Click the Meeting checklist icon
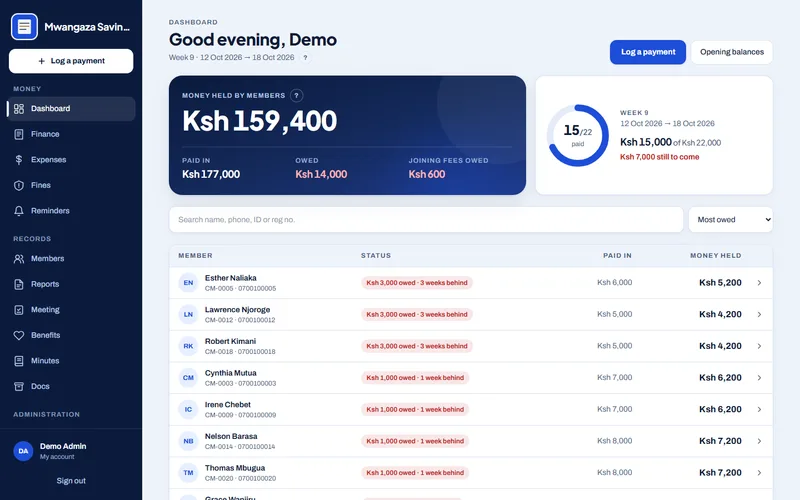 19,310
